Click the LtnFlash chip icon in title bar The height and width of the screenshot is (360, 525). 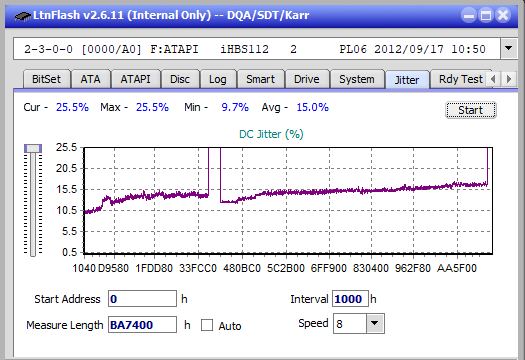pos(23,16)
